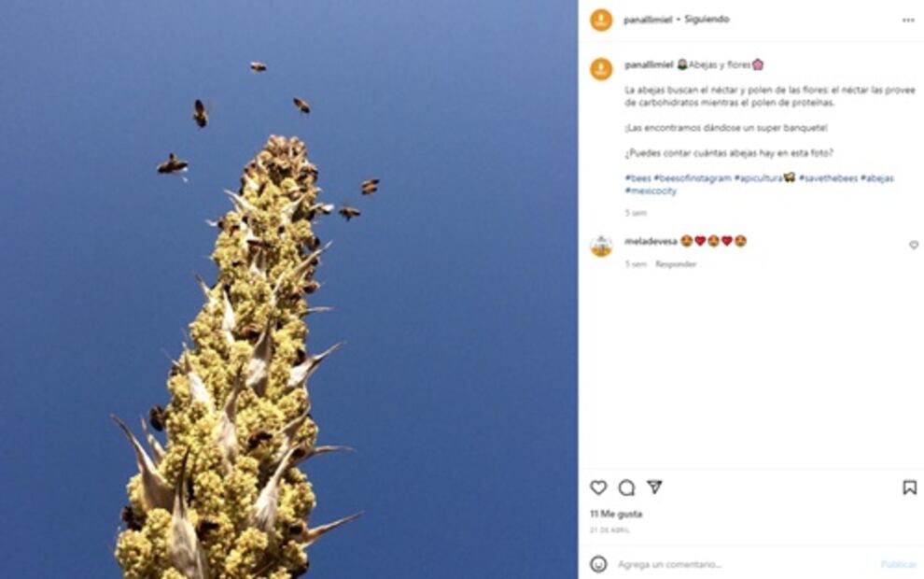Image resolution: width=924 pixels, height=579 pixels.
Task: Like the post with heart icon
Action: (x=598, y=487)
